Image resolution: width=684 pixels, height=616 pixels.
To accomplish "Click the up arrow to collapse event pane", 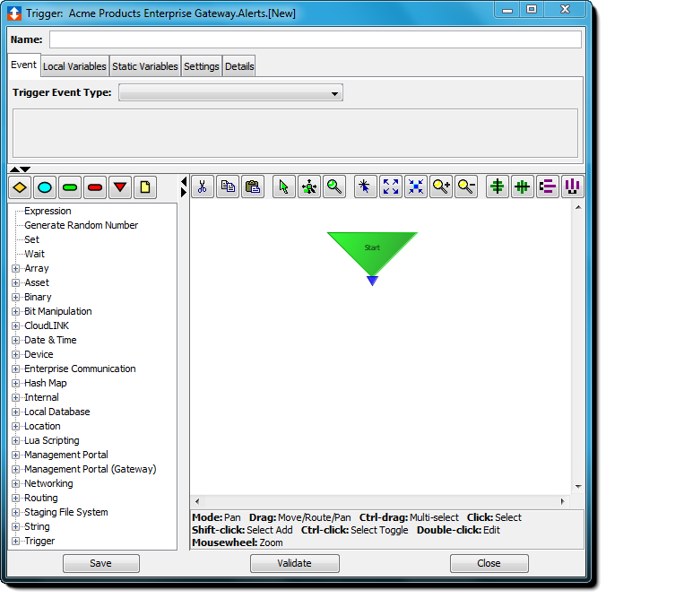I will click(x=15, y=169).
